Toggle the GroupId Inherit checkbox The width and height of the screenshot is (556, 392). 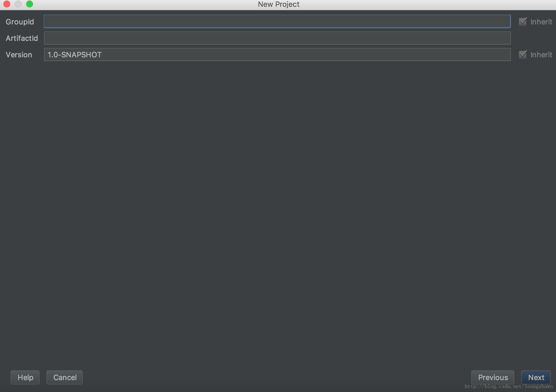(x=522, y=22)
